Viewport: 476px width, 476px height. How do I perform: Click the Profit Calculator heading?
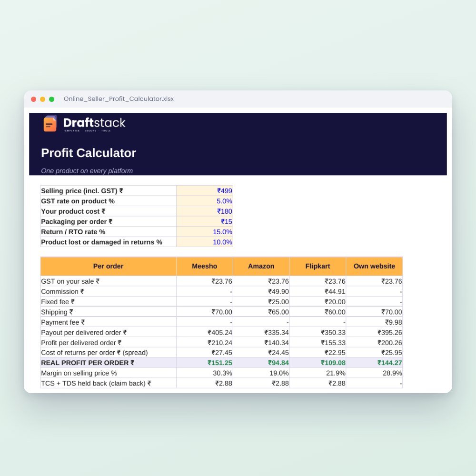tap(89, 153)
